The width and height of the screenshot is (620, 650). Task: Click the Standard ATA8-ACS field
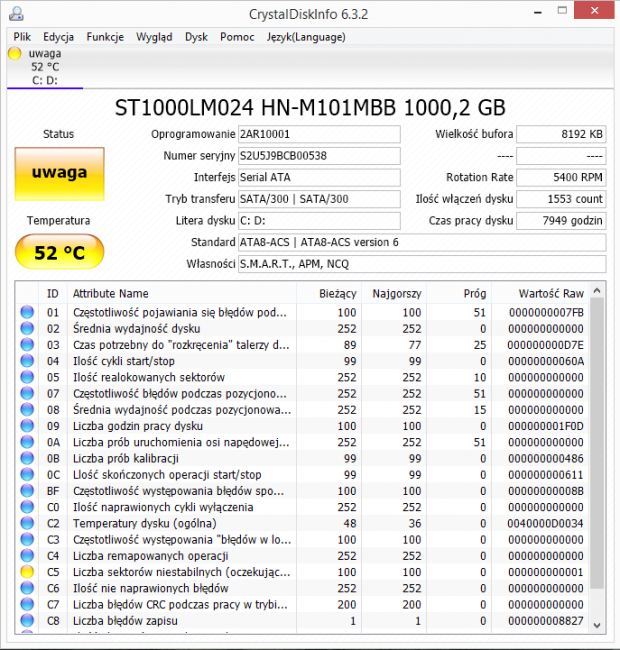422,242
